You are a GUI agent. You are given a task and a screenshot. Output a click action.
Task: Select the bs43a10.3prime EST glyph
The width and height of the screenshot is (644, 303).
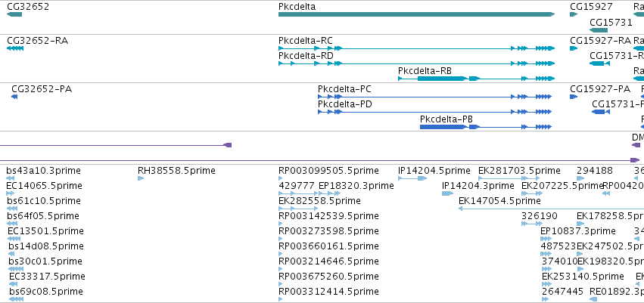click(11, 178)
